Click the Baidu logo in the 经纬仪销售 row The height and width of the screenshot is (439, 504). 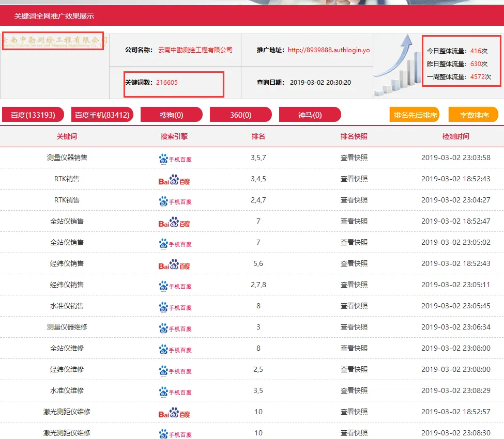click(174, 264)
